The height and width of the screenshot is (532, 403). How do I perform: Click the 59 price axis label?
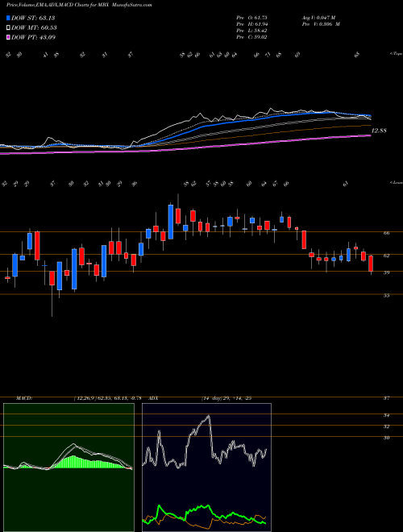(386, 272)
